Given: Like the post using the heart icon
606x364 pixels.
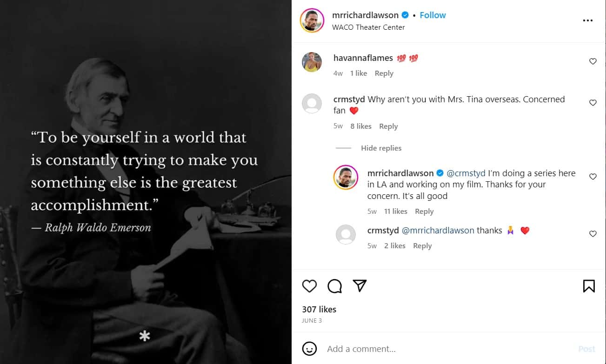Looking at the screenshot, I should point(309,286).
